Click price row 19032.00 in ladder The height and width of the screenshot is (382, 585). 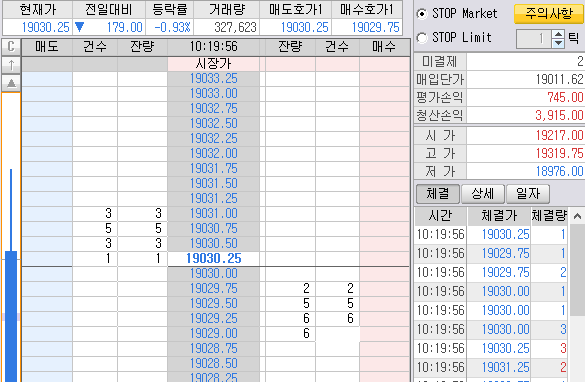pos(213,153)
